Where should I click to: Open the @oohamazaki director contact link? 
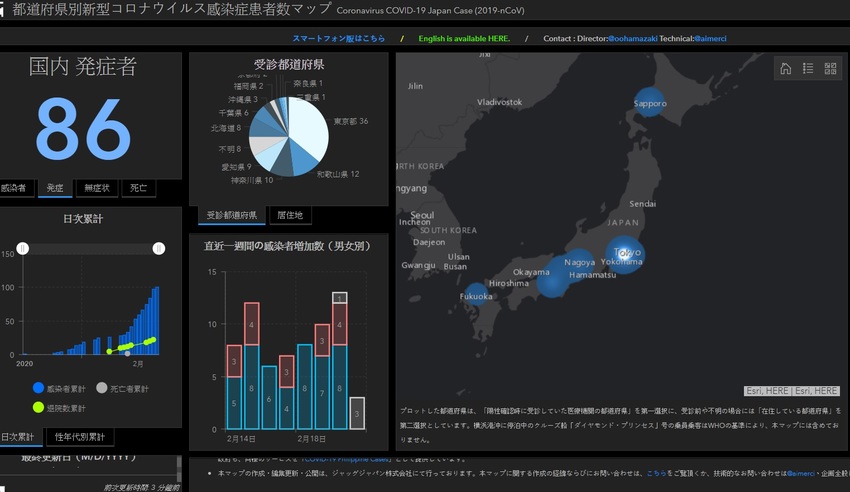633,38
